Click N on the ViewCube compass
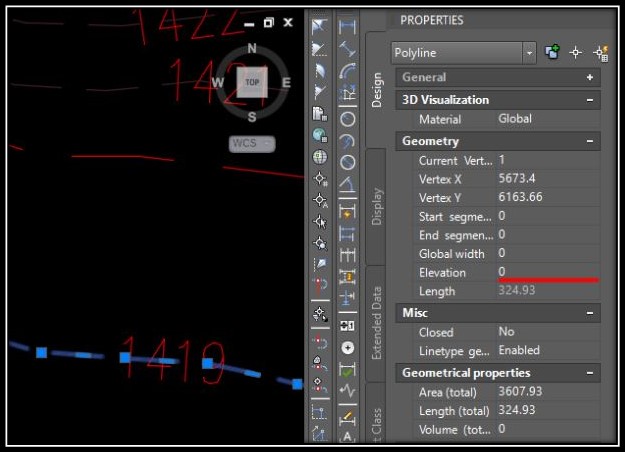 pos(252,49)
